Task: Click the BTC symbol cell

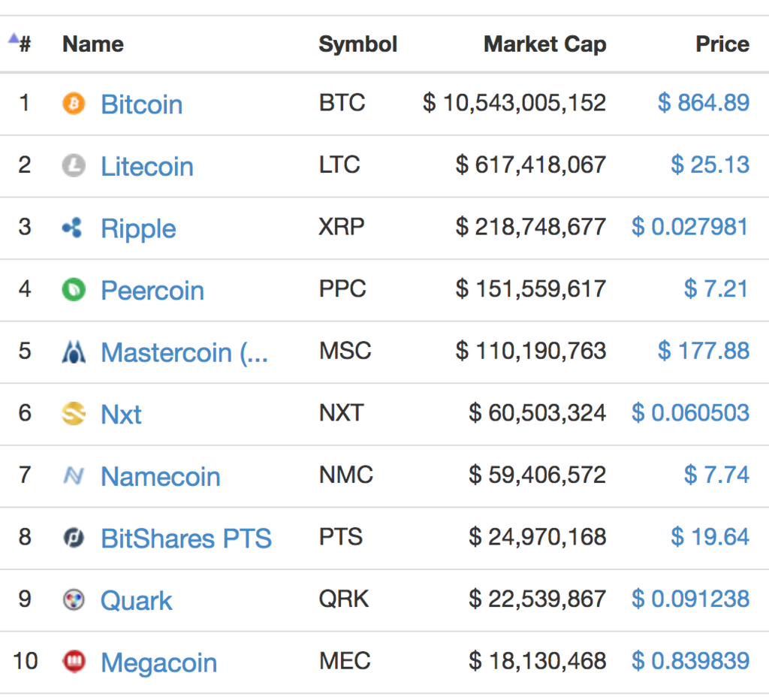Action: coord(342,103)
